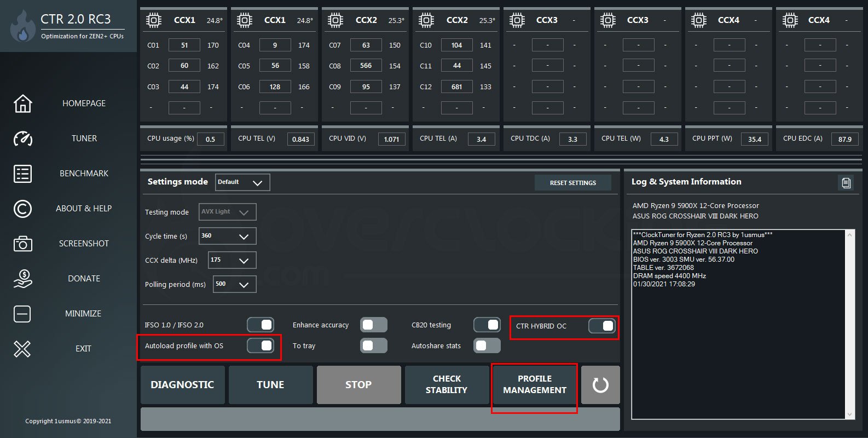Toggle the To tray switch
The width and height of the screenshot is (868, 438).
(x=374, y=345)
